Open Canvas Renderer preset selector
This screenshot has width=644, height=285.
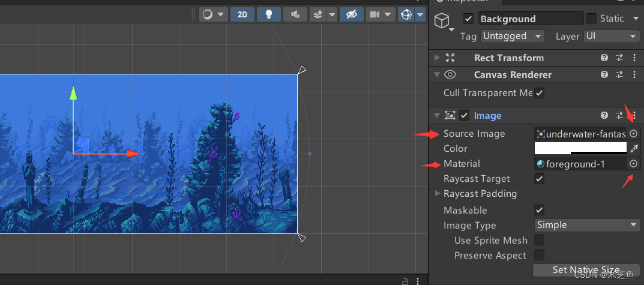point(619,74)
